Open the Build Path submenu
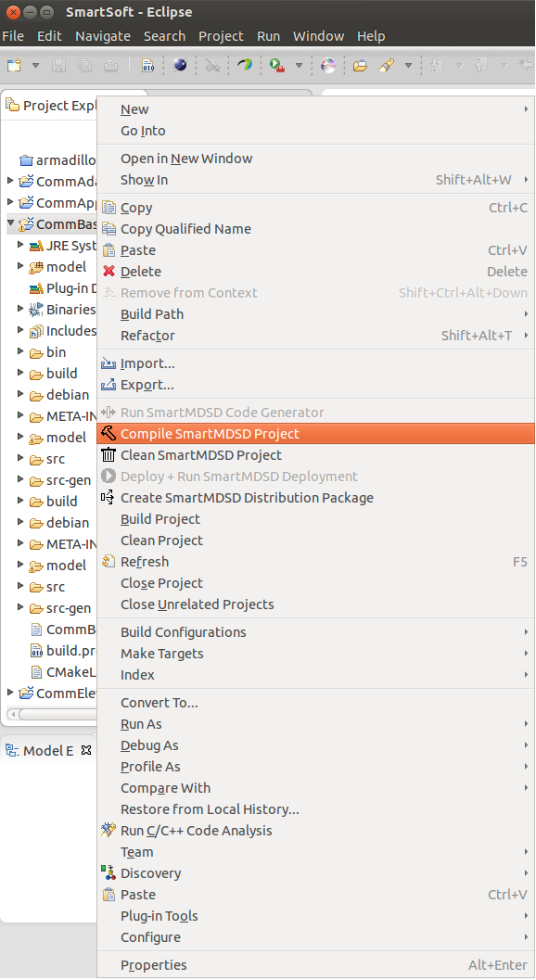The image size is (536, 980). tap(316, 313)
